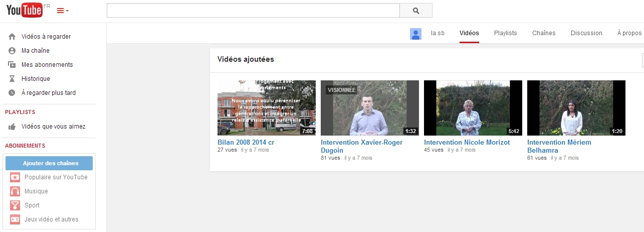Focus the YouTube search field
This screenshot has height=232, width=644.
(253, 11)
